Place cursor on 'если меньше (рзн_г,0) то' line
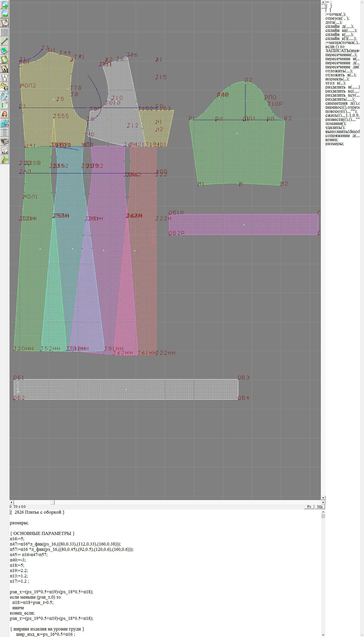 [35, 597]
